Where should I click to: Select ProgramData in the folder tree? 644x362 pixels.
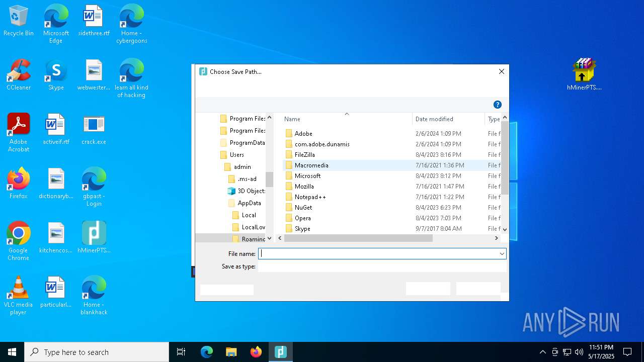[243, 143]
